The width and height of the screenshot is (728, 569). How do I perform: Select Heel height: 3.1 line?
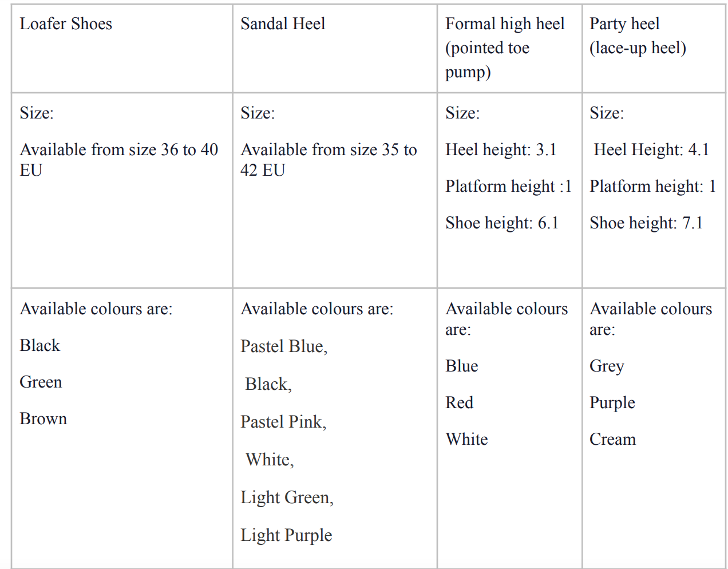501,150
